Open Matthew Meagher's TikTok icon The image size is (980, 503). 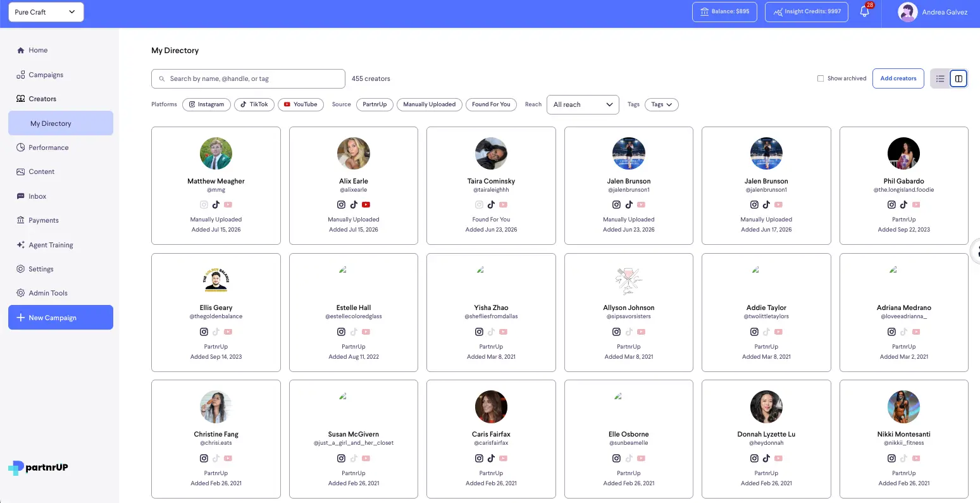pyautogui.click(x=216, y=204)
